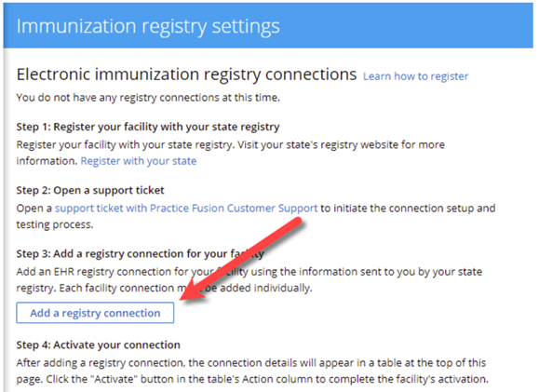The height and width of the screenshot is (392, 539).
Task: Click the red arrow annotation graphic
Action: (240, 262)
